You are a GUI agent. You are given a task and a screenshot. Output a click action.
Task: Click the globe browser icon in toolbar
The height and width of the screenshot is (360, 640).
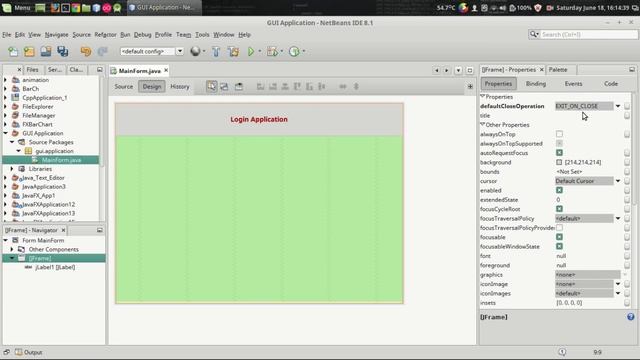tap(196, 51)
